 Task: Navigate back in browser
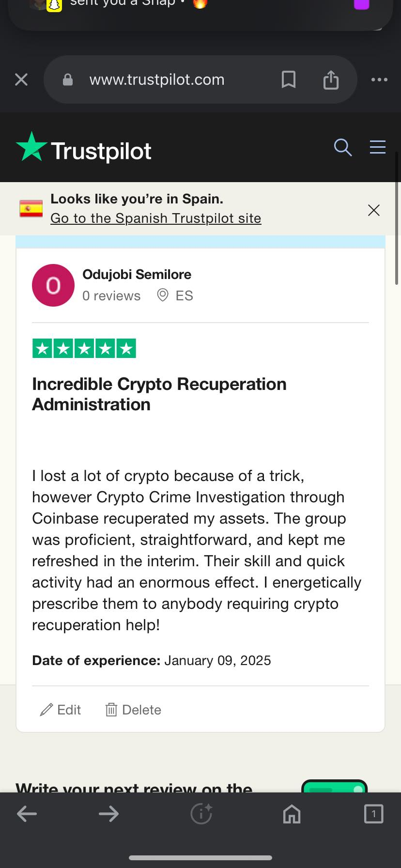point(27,814)
